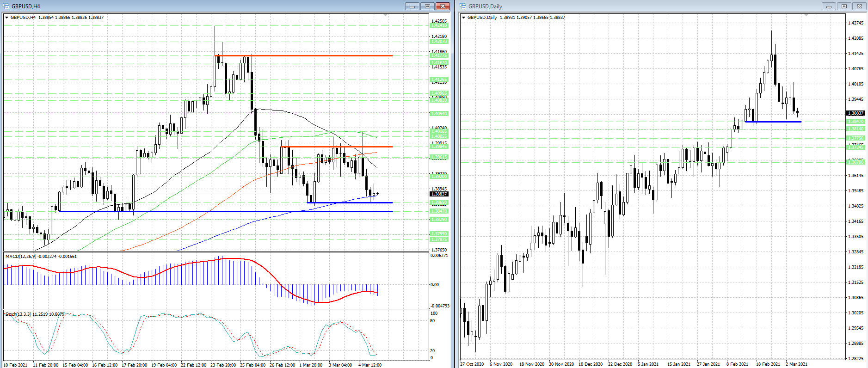This screenshot has height=368, width=868.
Task: Click chart shift triangle marker on H4 chart
Action: [385, 16]
